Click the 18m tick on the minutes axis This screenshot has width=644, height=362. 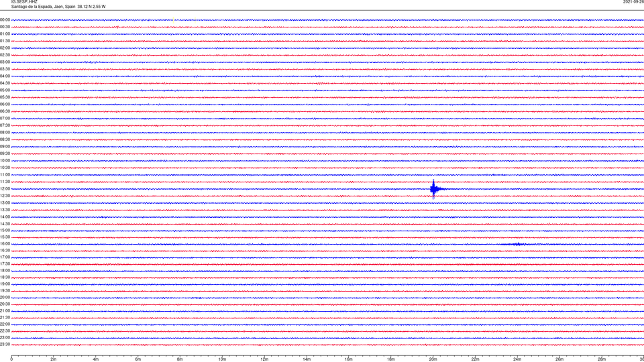tap(390, 359)
